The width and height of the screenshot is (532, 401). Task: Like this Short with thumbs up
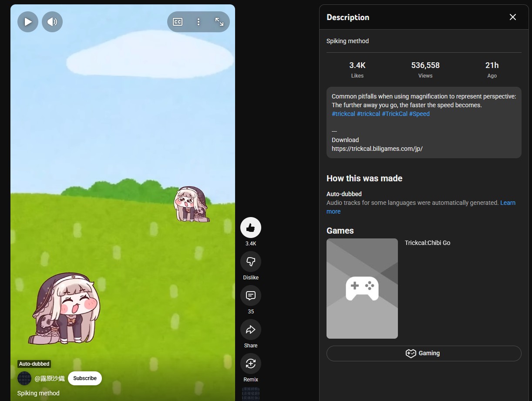[251, 228]
